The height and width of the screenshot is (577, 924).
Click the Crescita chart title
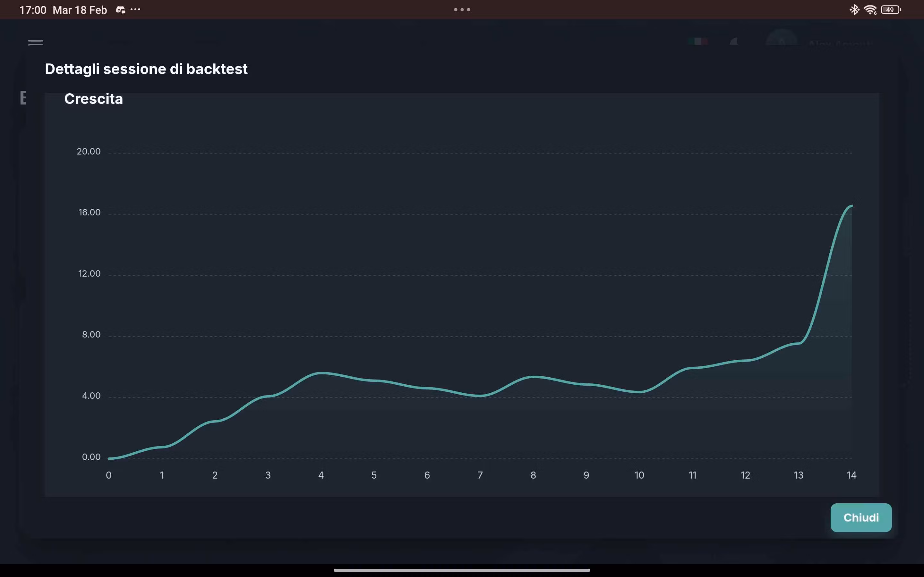point(94,99)
